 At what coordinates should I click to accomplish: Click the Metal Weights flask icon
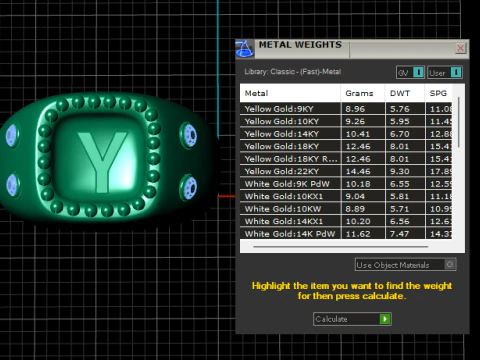(x=245, y=49)
